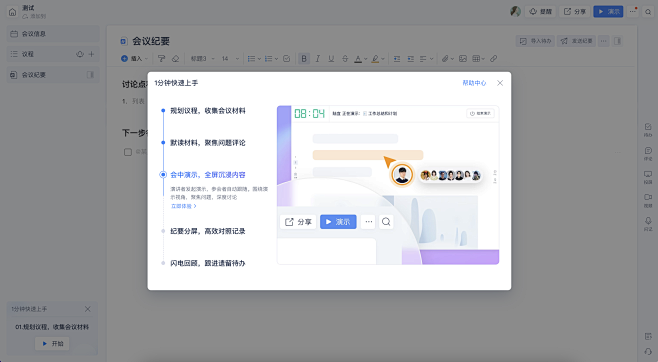Add an agenda item with the plus icon
This screenshot has height=362, width=658.
(91, 54)
